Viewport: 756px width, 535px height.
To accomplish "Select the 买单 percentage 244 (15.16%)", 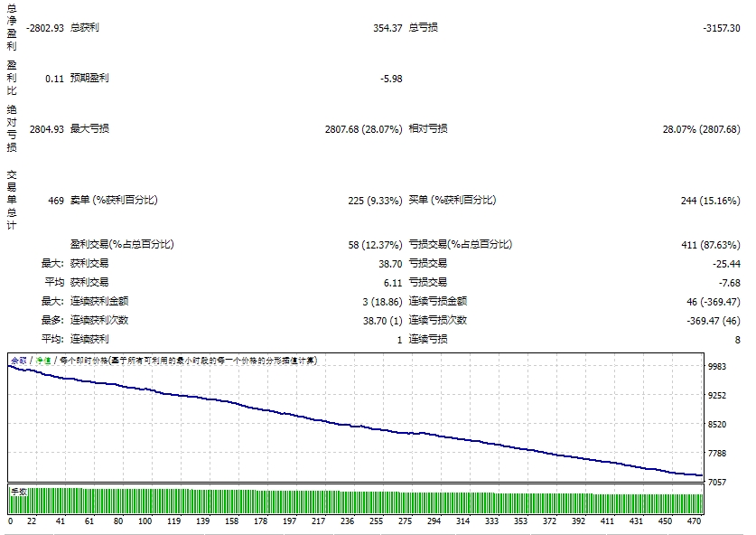I will click(713, 201).
